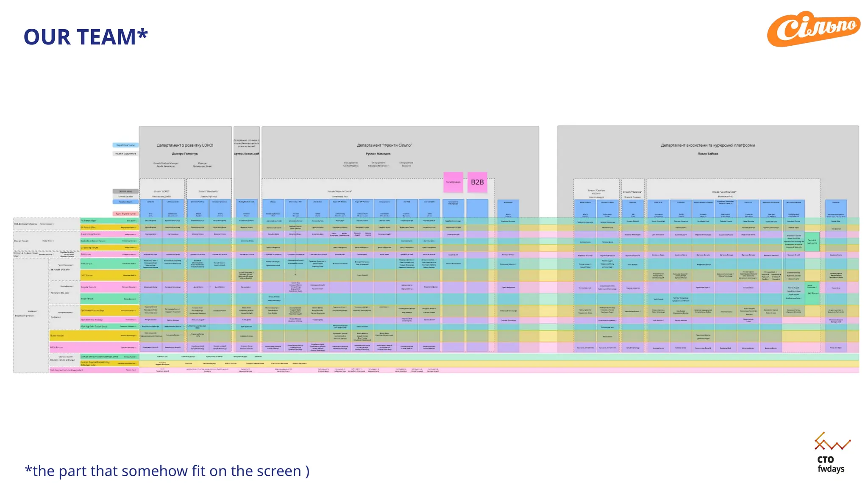Image resolution: width=868 pixels, height=488 pixels.
Task: Select the Департамент "Фронти Сільпо" header
Action: [384, 145]
